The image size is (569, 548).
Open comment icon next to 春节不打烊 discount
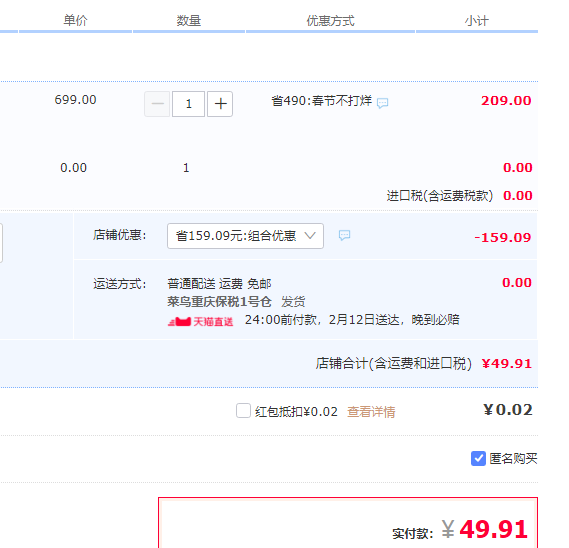click(382, 103)
